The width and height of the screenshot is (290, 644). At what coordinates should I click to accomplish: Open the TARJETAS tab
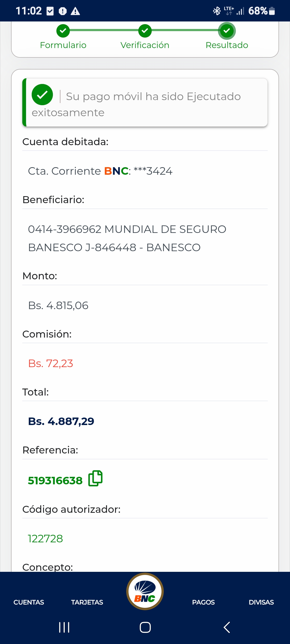pyautogui.click(x=87, y=602)
